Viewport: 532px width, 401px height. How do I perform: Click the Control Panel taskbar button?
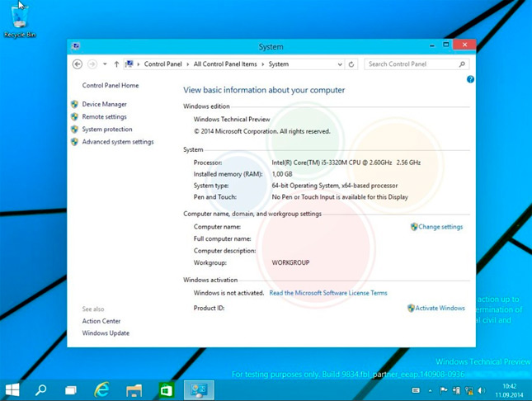click(x=199, y=389)
